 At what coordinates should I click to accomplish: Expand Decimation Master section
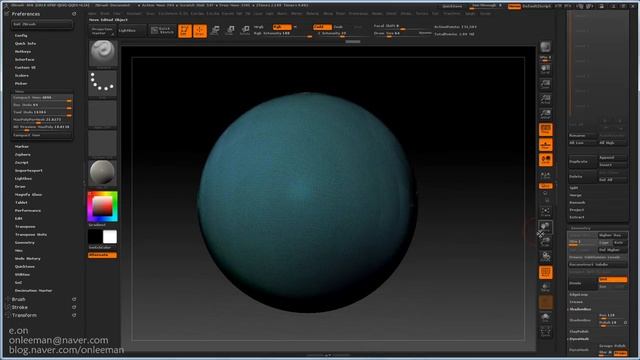[33, 291]
